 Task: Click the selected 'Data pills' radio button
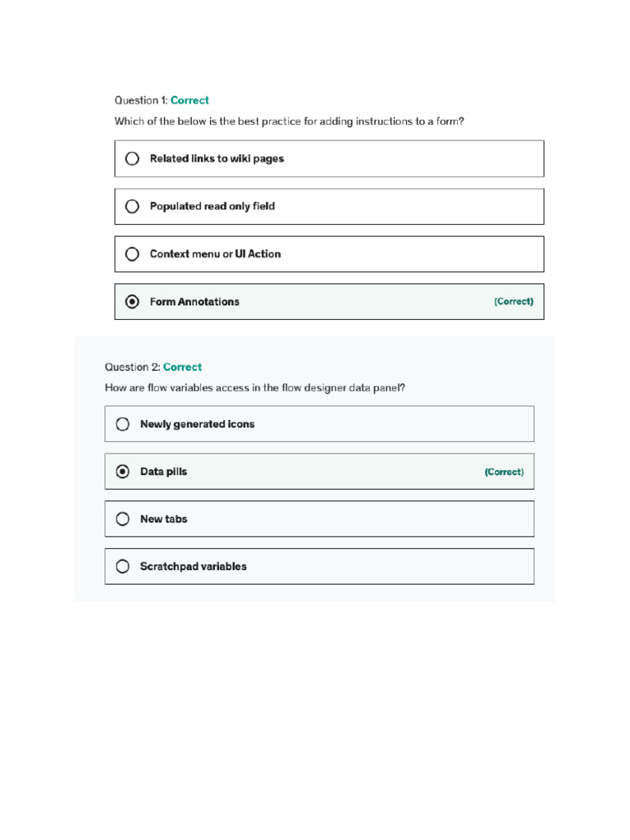(122, 472)
